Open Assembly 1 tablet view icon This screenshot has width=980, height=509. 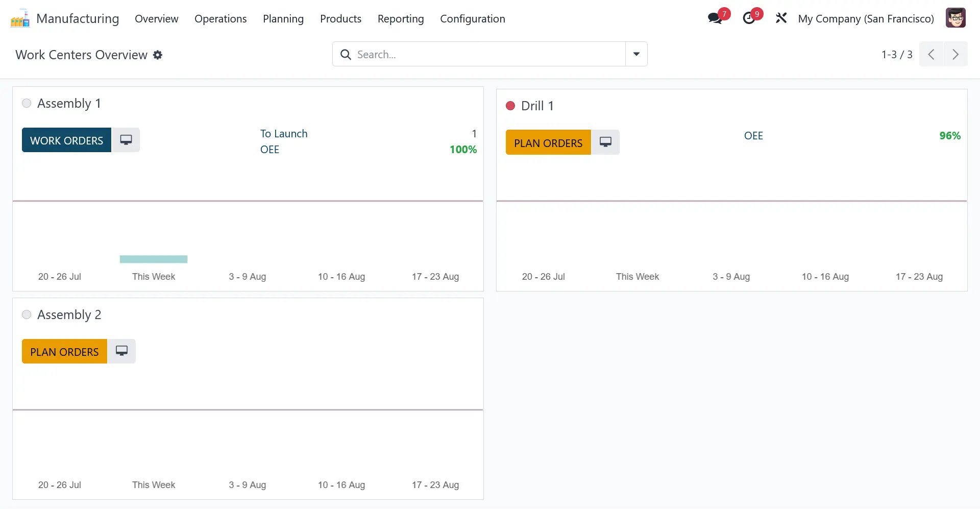tap(126, 140)
